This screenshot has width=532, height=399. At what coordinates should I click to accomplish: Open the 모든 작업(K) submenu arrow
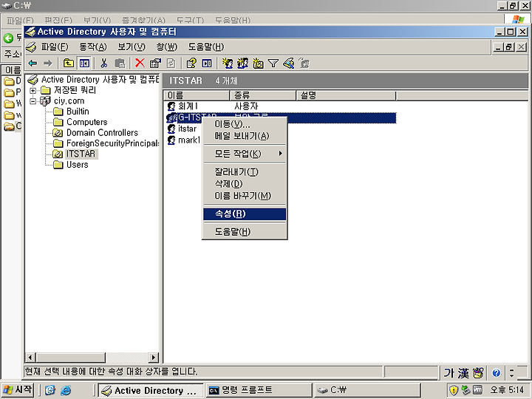(280, 154)
